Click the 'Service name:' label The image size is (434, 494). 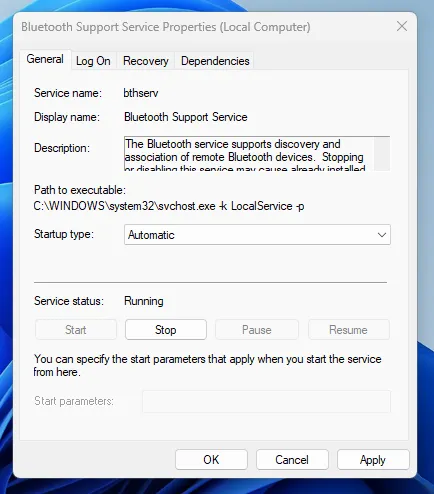(x=68, y=93)
